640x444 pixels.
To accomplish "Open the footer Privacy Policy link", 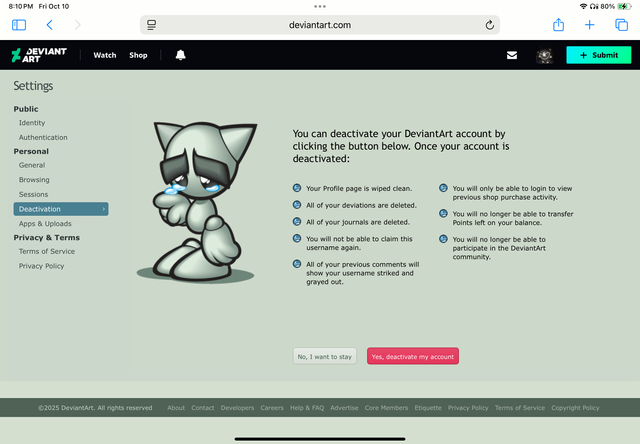I will pyautogui.click(x=468, y=408).
